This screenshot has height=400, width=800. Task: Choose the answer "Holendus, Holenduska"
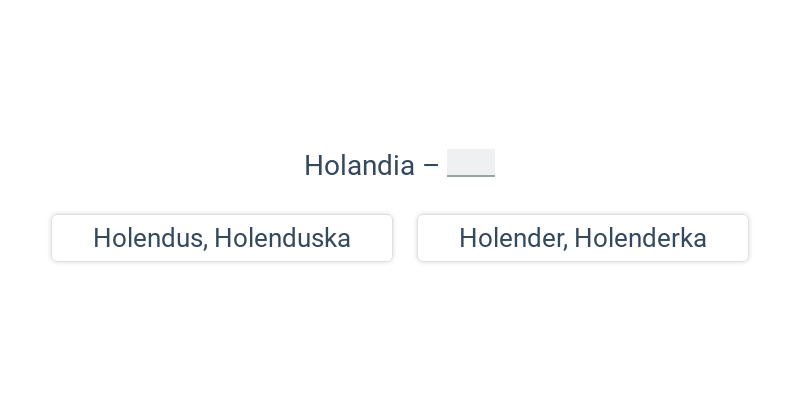(222, 238)
